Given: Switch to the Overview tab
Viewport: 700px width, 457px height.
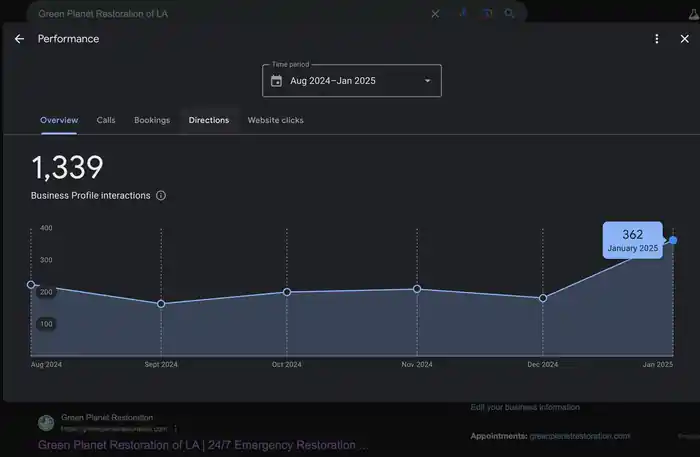Looking at the screenshot, I should click(x=59, y=120).
